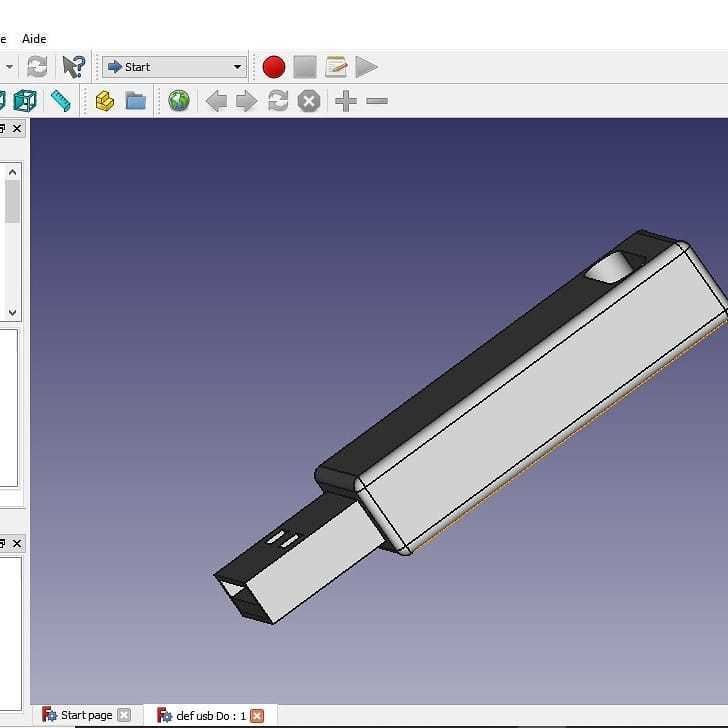Image resolution: width=728 pixels, height=728 pixels.
Task: Close the lower left dock panel
Action: tap(17, 543)
